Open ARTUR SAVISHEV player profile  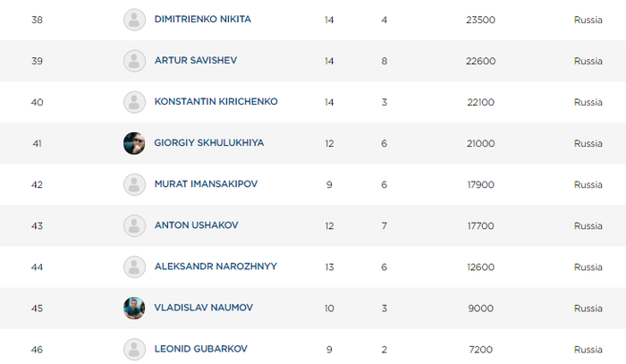pos(195,61)
